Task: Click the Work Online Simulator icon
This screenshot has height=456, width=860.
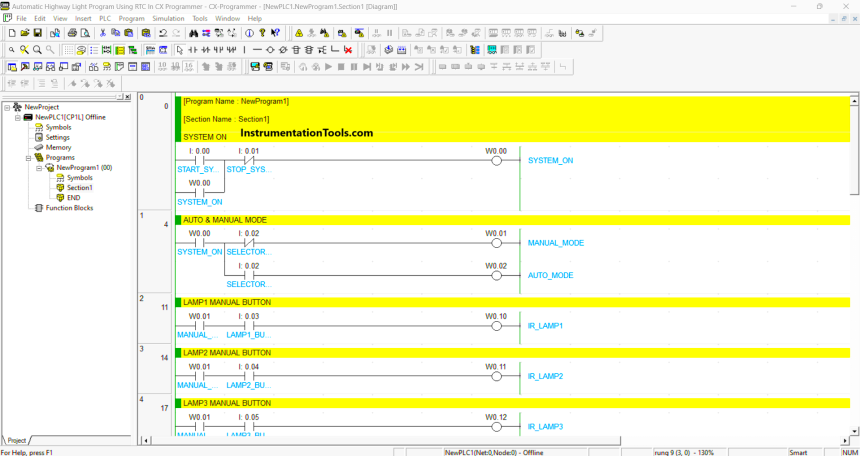Action: [359, 33]
